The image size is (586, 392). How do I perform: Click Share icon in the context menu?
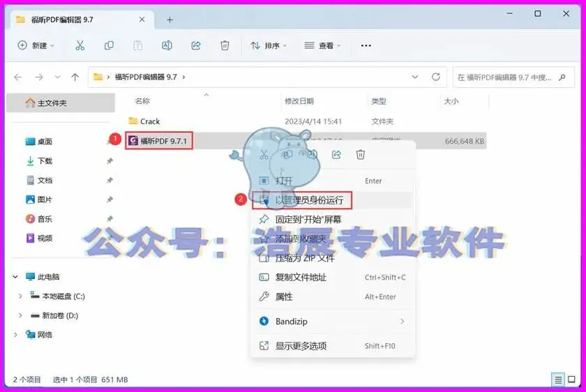(x=336, y=155)
